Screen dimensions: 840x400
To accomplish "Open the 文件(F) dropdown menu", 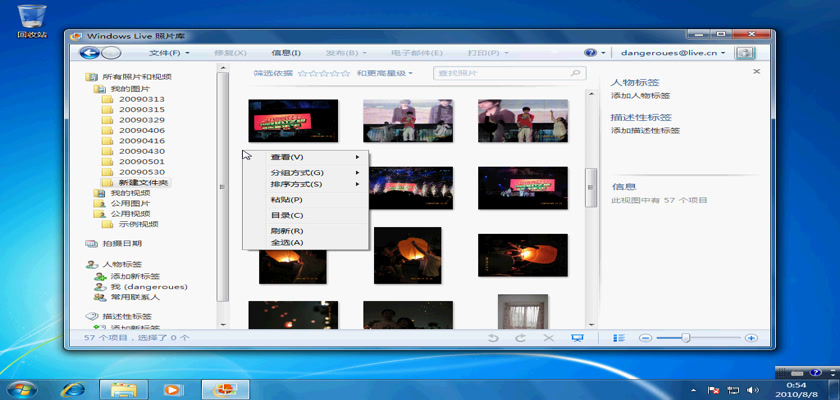I will tap(168, 52).
